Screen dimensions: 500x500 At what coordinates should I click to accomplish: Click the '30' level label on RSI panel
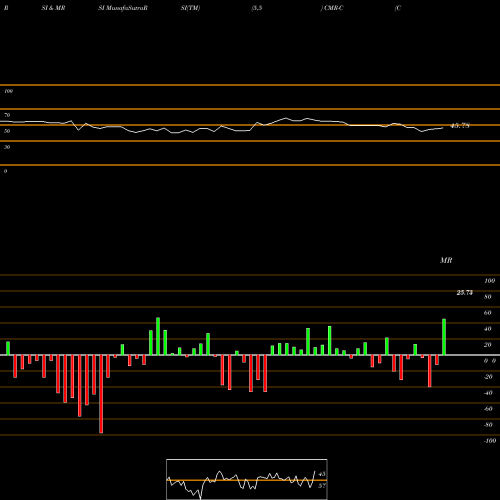(x=7, y=147)
